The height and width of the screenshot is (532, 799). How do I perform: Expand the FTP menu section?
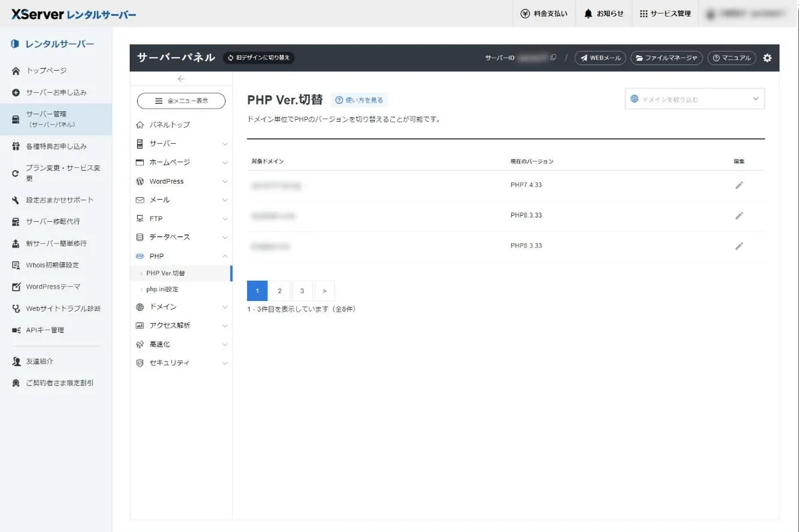point(181,218)
